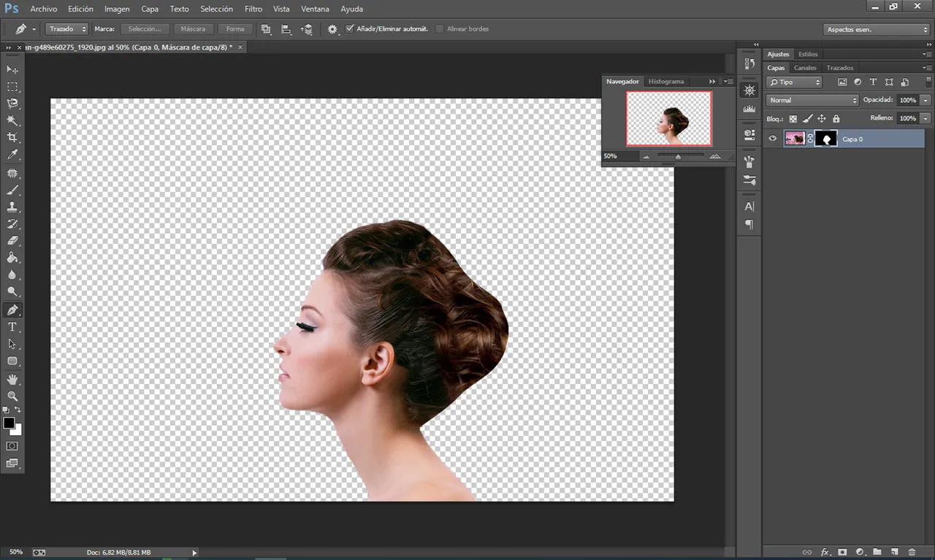Select the Crop tool
Viewport: 935px width, 560px height.
pos(12,137)
